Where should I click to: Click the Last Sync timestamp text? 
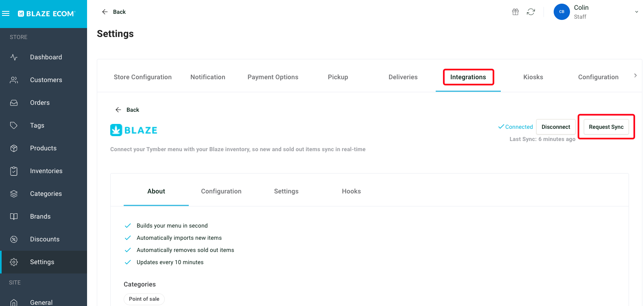coord(542,139)
